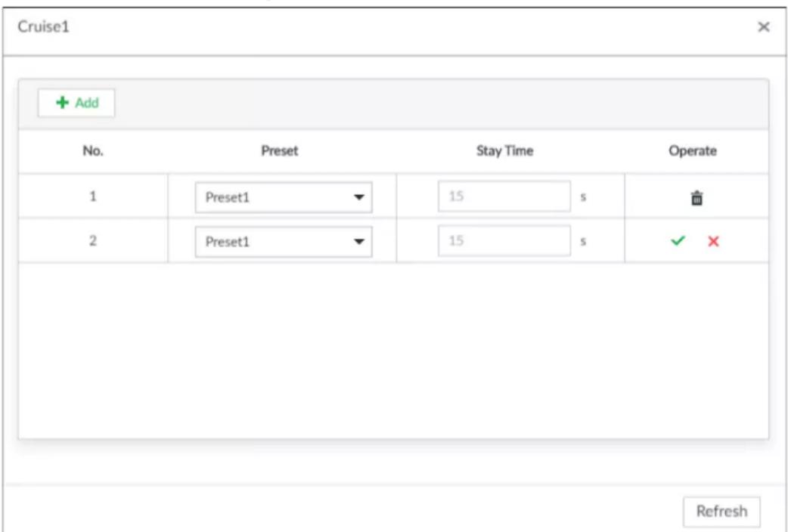
Task: Click the Preset column header
Action: point(279,151)
